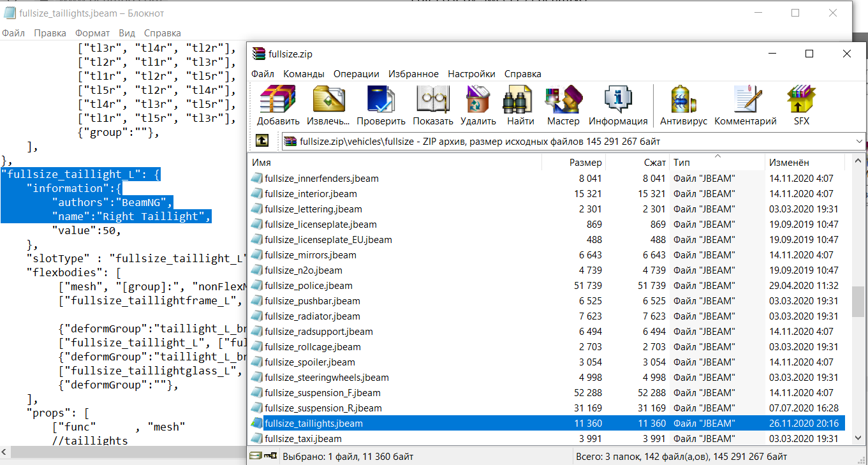The height and width of the screenshot is (465, 868).
Task: Go up one folder level arrow
Action: 262,141
